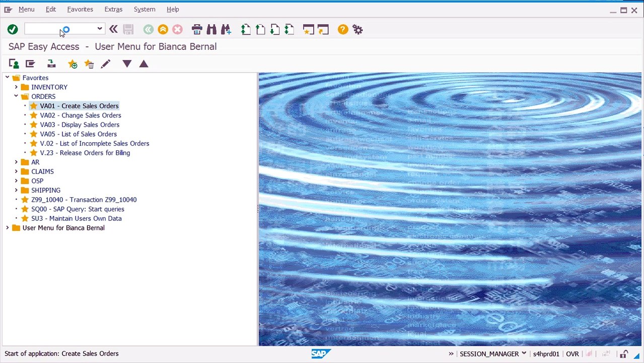644x363 pixels.
Task: Select V.23 - Release Orders for Billing
Action: 85,153
